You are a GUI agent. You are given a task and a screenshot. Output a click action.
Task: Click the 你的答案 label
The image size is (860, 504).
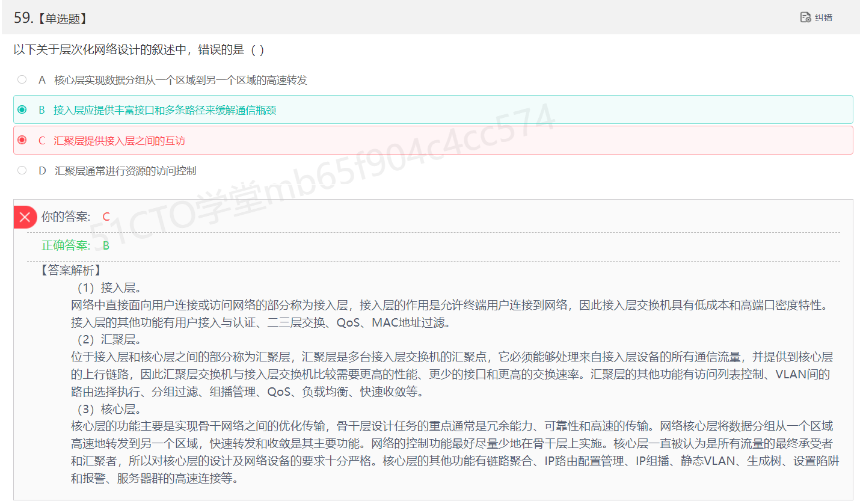tap(66, 217)
